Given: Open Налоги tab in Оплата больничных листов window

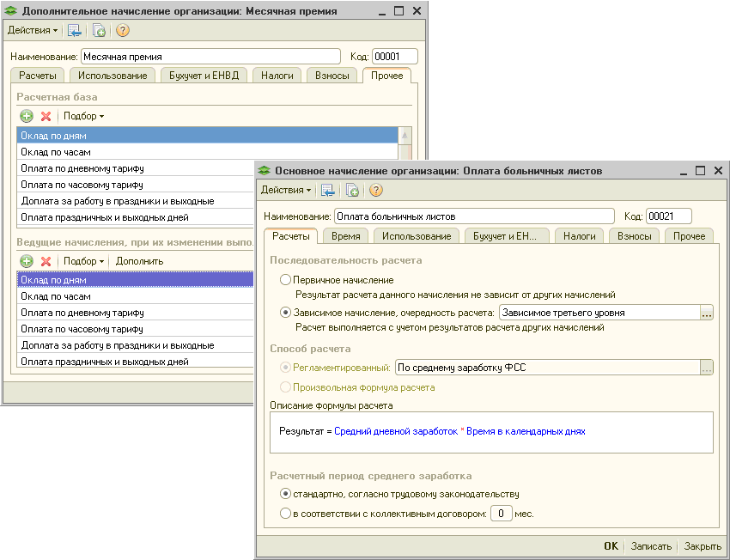Looking at the screenshot, I should coord(580,236).
